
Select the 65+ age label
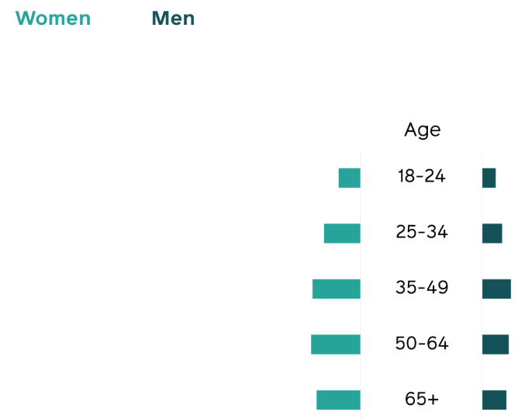click(422, 399)
